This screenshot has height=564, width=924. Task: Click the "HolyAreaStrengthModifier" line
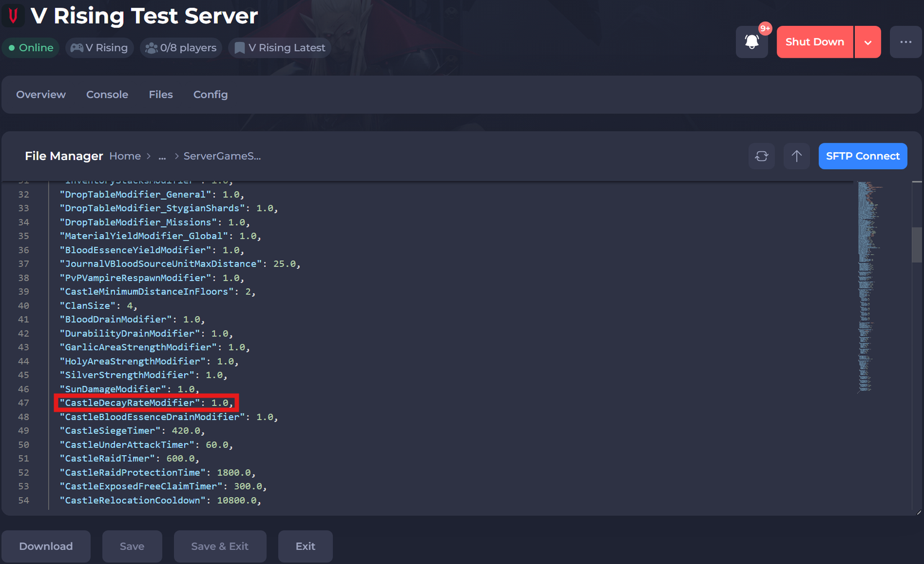click(149, 361)
